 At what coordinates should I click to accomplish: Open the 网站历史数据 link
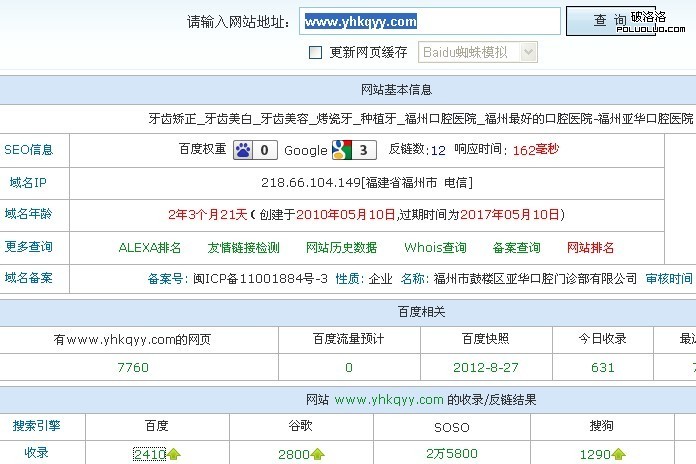tap(341, 247)
